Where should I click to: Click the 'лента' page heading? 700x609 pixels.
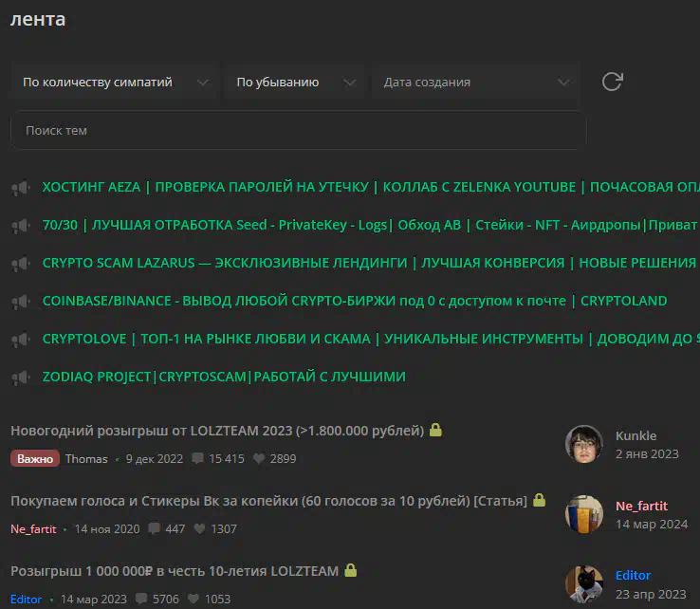38,19
